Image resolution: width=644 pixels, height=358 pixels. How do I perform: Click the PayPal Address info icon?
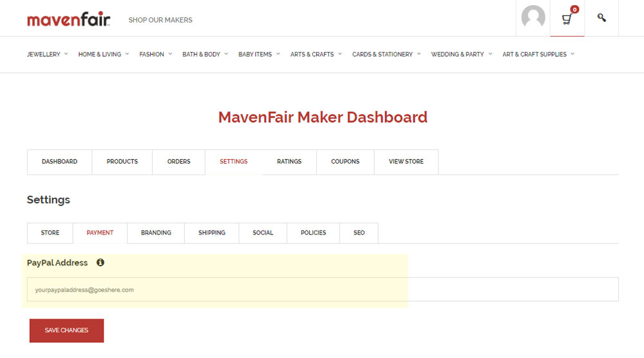pos(100,262)
